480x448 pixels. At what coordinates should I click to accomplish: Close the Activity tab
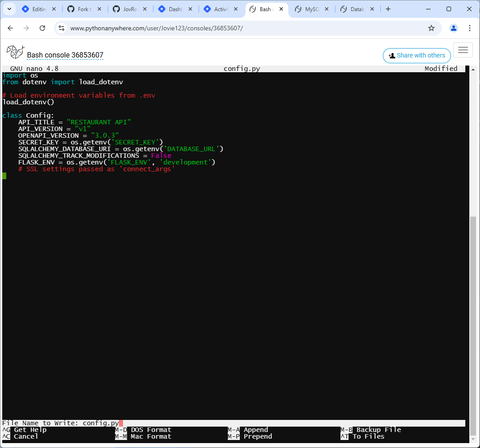click(236, 9)
